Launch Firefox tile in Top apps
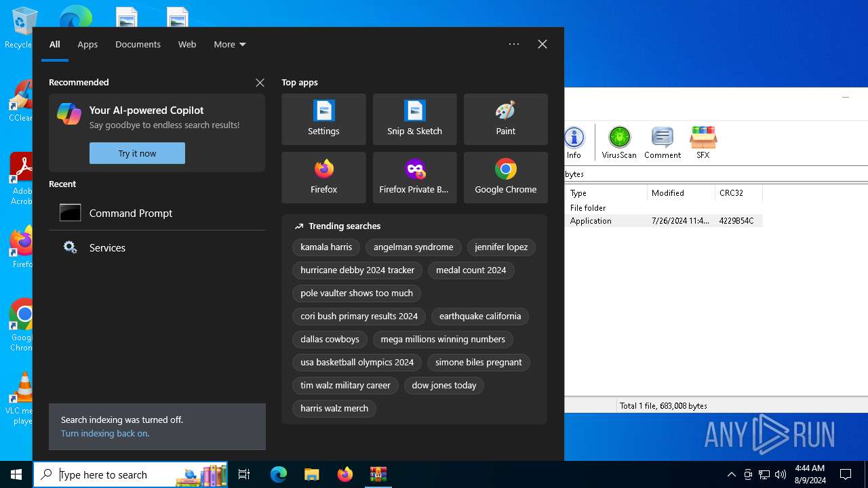The width and height of the screenshot is (868, 488). click(x=323, y=178)
